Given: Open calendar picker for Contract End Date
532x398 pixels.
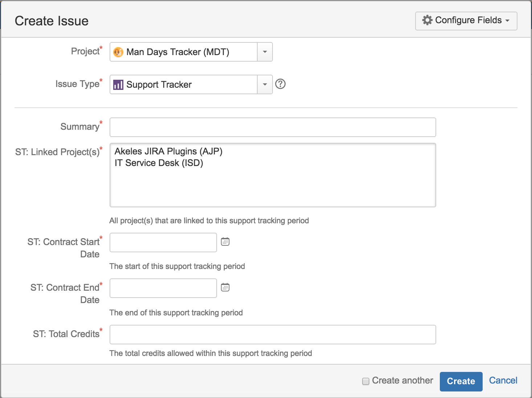Looking at the screenshot, I should (225, 287).
